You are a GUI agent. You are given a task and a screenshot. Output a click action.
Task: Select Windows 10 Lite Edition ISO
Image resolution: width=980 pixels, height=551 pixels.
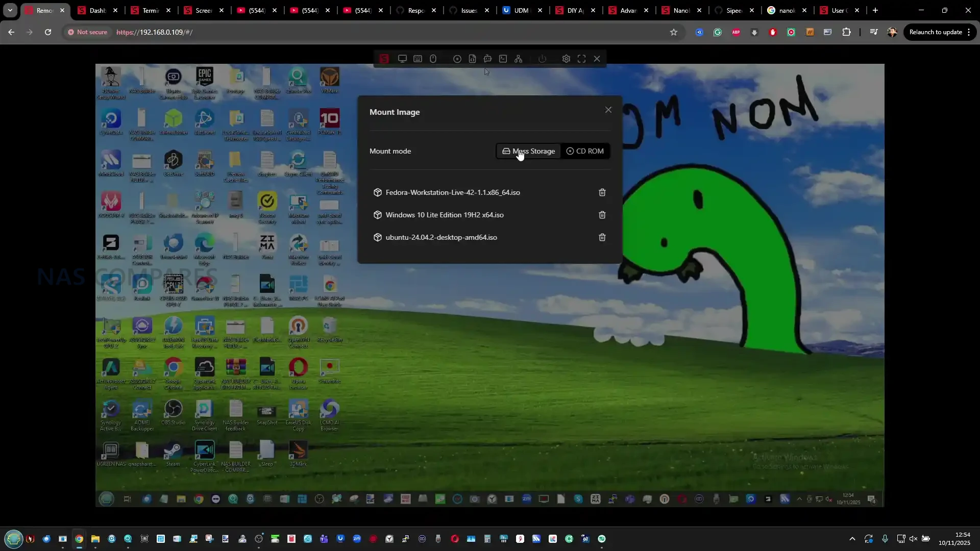pyautogui.click(x=444, y=215)
